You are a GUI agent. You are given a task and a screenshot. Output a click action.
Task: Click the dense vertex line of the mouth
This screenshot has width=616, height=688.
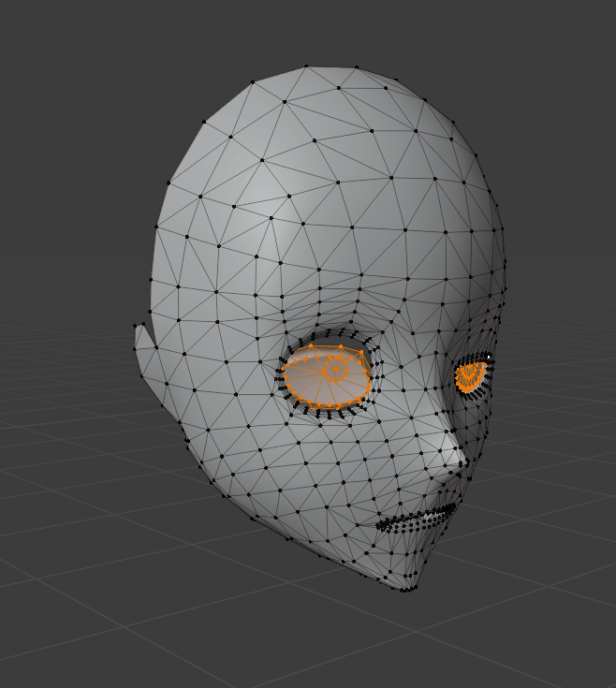click(x=417, y=519)
